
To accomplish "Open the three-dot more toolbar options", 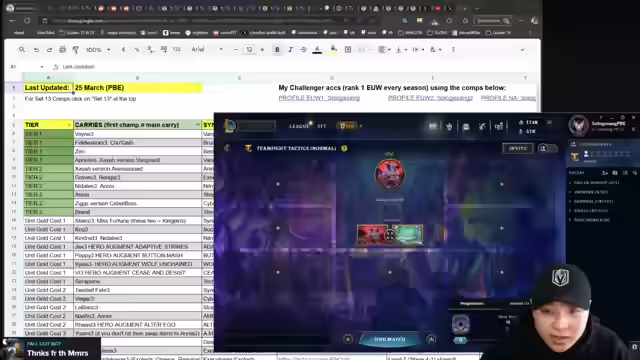I will click(453, 49).
